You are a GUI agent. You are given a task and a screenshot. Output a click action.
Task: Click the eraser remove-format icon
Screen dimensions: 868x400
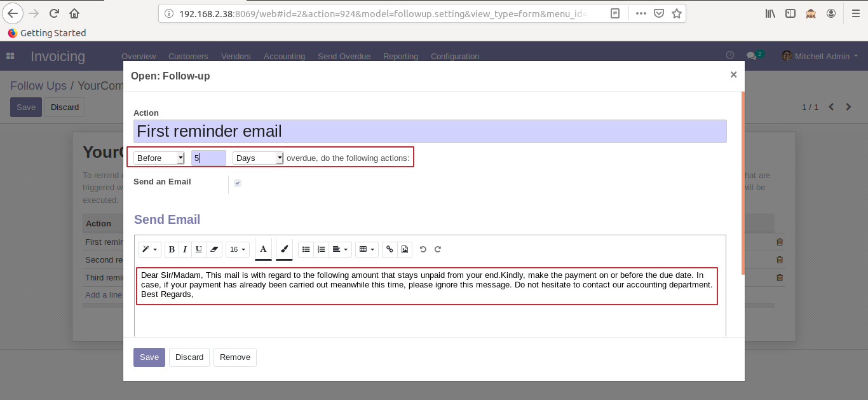[x=214, y=249]
